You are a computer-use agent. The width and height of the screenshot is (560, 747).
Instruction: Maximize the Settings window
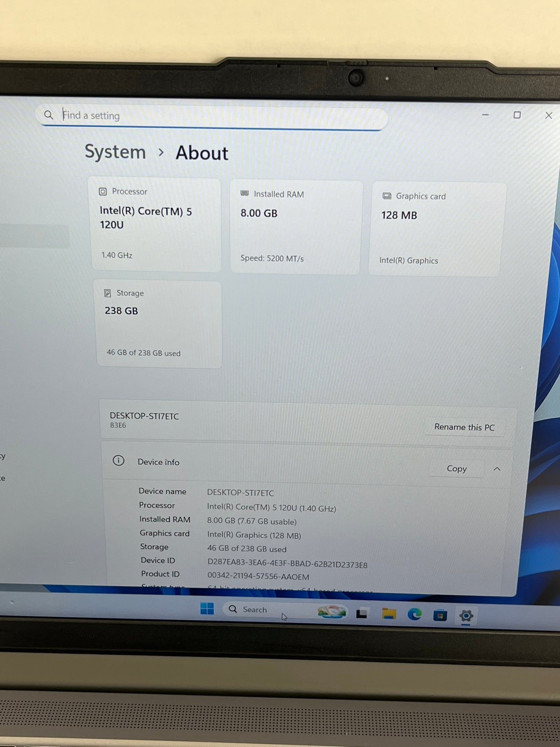pyautogui.click(x=517, y=115)
